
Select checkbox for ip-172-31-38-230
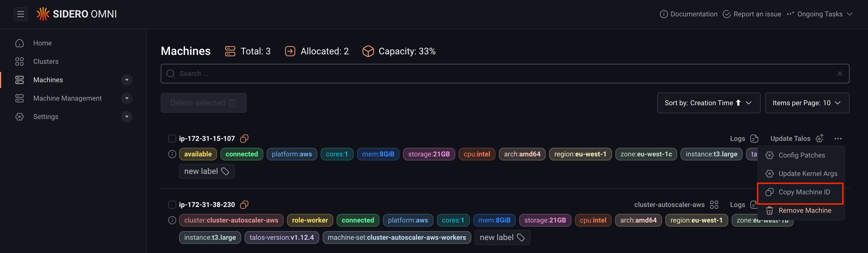172,205
